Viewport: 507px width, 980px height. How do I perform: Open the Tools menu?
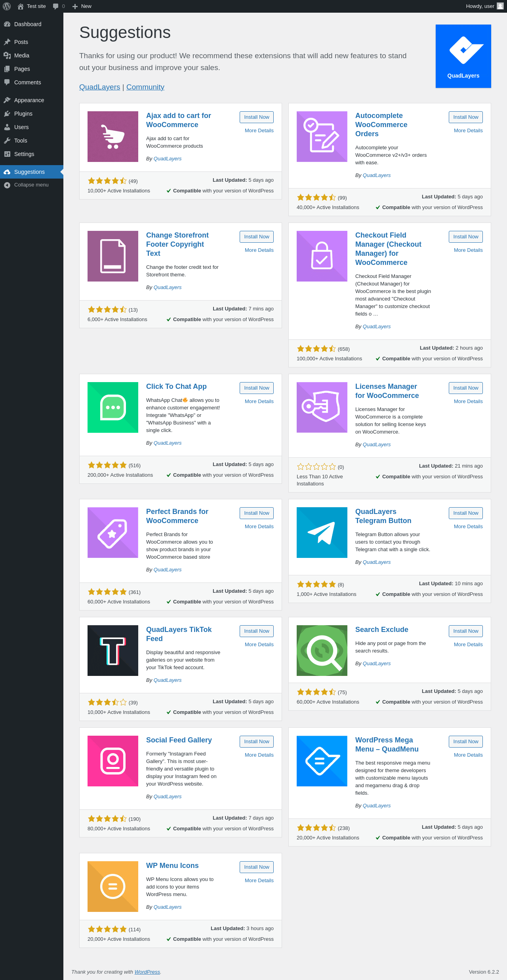pyautogui.click(x=32, y=141)
